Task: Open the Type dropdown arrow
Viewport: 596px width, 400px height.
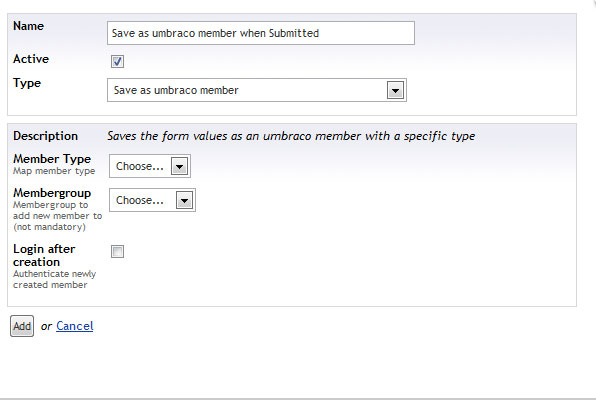Action: [x=395, y=90]
